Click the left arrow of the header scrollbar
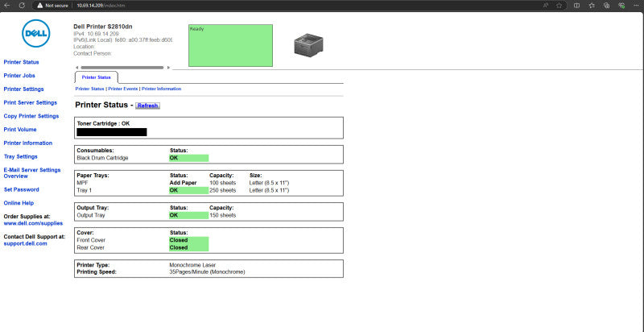 tap(76, 68)
